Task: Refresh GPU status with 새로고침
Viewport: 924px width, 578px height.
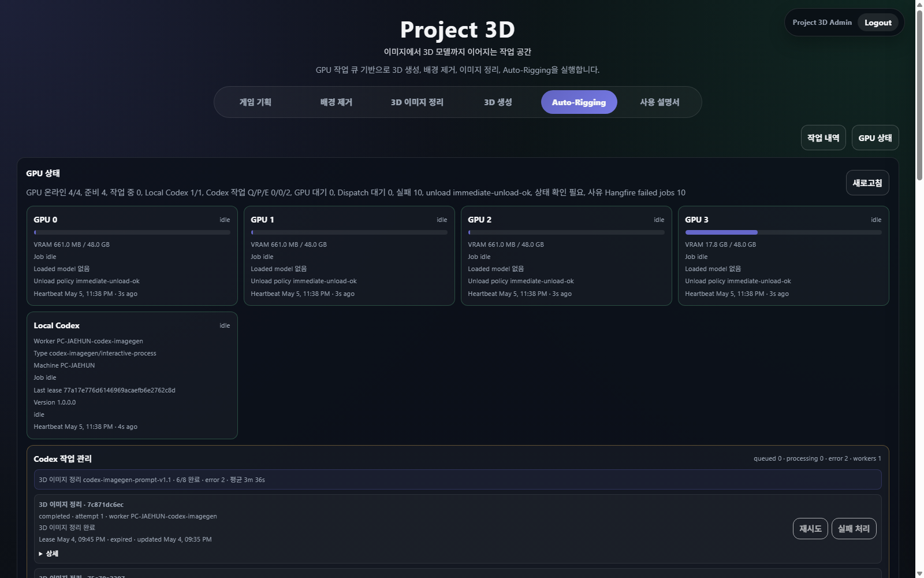Action: [867, 183]
